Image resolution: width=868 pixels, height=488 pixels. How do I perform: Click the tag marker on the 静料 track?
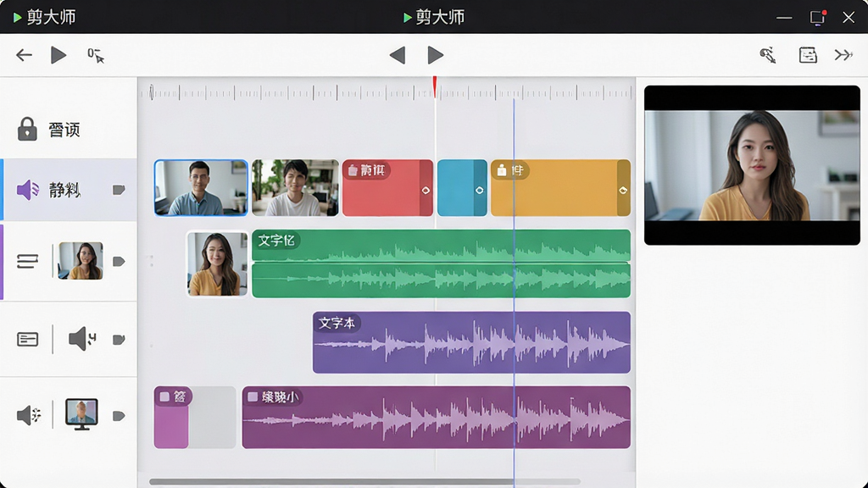119,190
